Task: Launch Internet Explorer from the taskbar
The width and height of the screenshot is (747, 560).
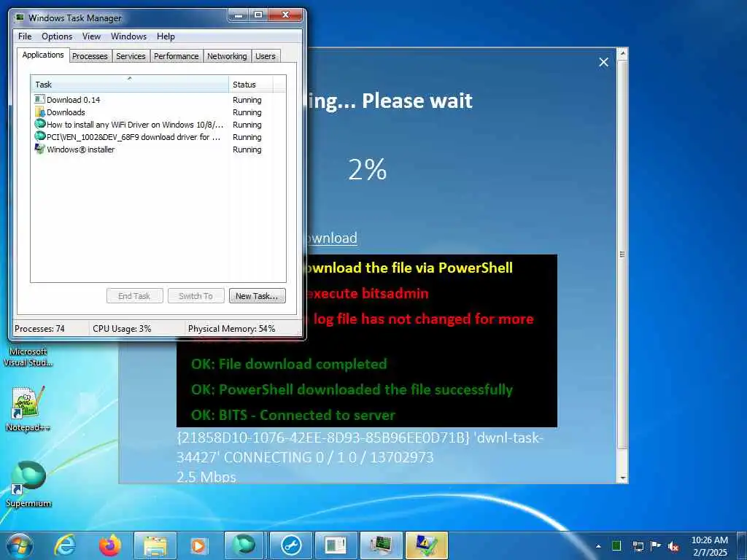Action: (x=64, y=545)
